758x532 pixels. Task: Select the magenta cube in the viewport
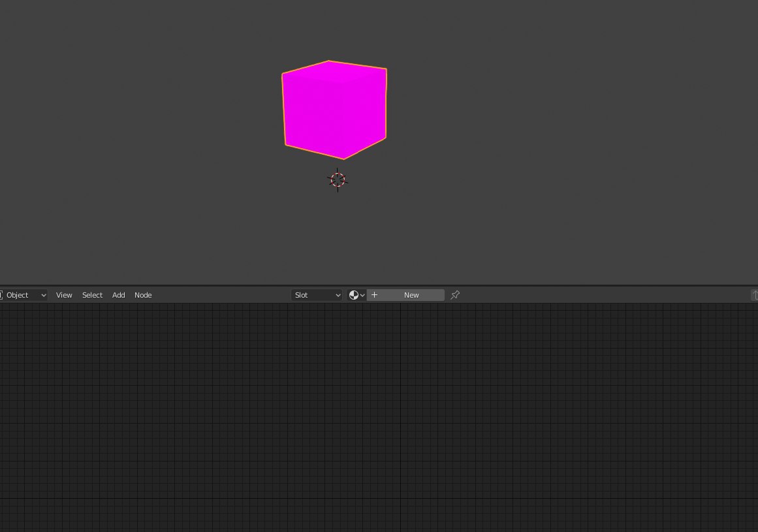(334, 110)
